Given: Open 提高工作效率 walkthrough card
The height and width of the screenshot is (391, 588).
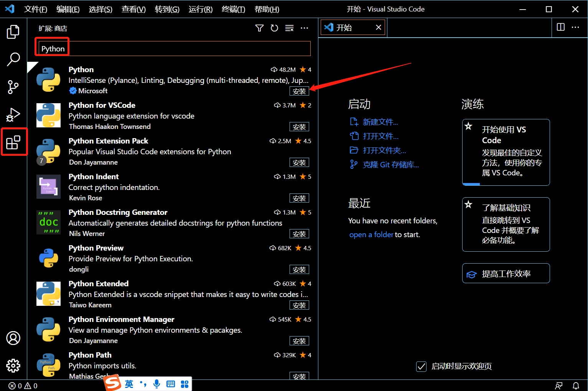Looking at the screenshot, I should [x=506, y=273].
